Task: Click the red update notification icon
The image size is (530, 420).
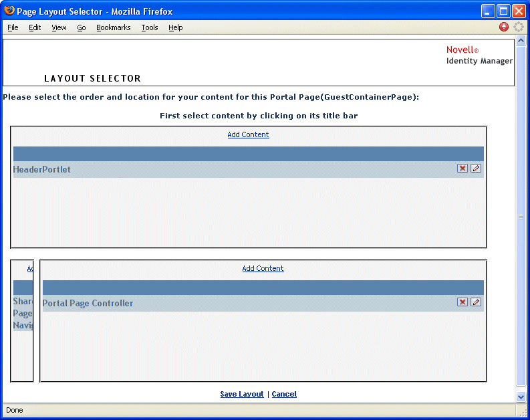Action: tap(504, 27)
